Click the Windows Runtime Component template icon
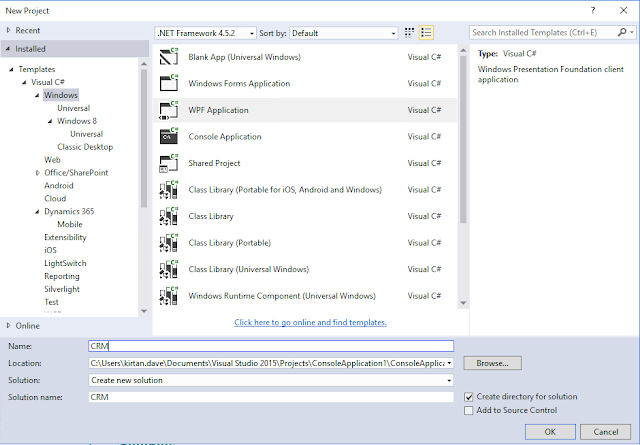The image size is (640, 445). (x=169, y=296)
